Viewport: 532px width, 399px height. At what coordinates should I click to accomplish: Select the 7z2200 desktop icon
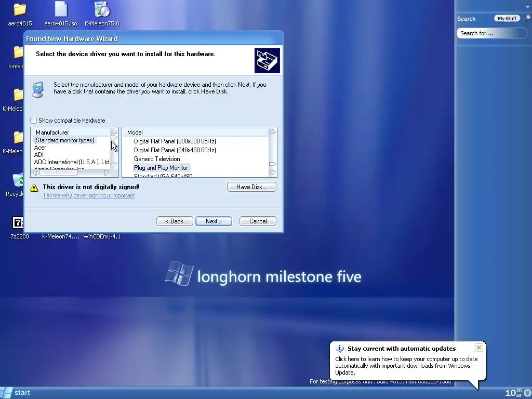pos(18,223)
